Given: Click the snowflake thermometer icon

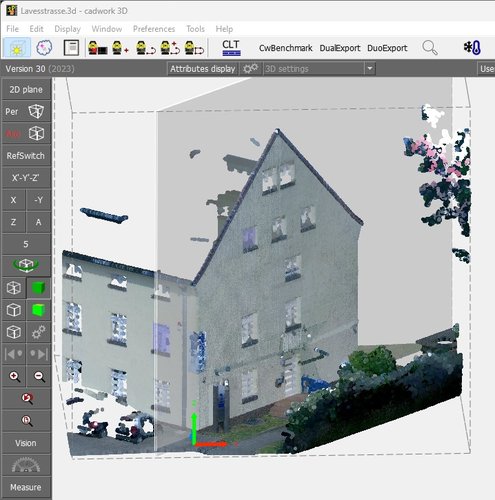Looking at the screenshot, I should coord(472,48).
